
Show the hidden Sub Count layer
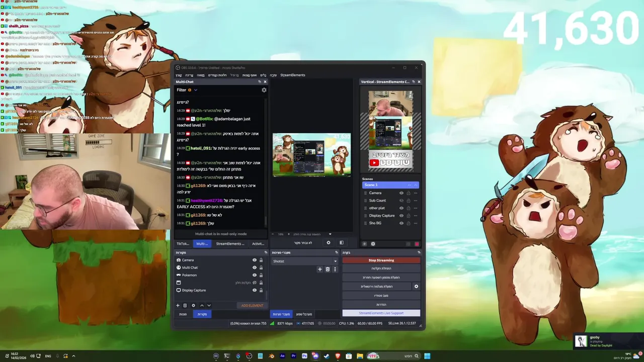pos(401,201)
